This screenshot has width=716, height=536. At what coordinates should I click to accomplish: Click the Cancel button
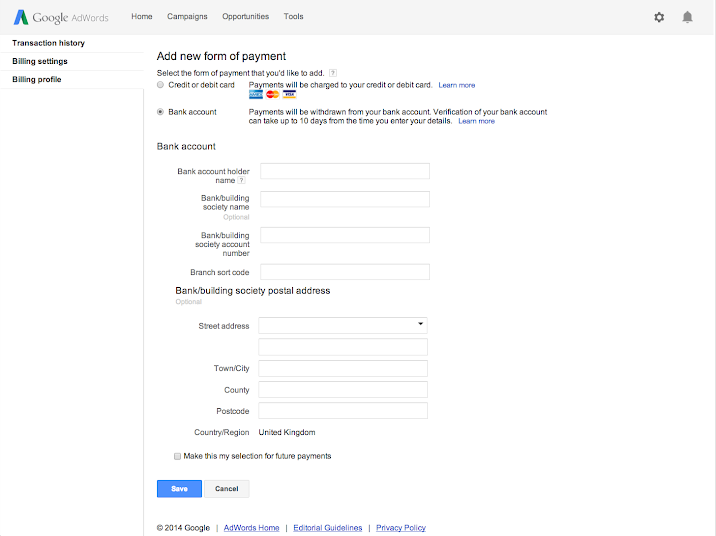pos(227,489)
